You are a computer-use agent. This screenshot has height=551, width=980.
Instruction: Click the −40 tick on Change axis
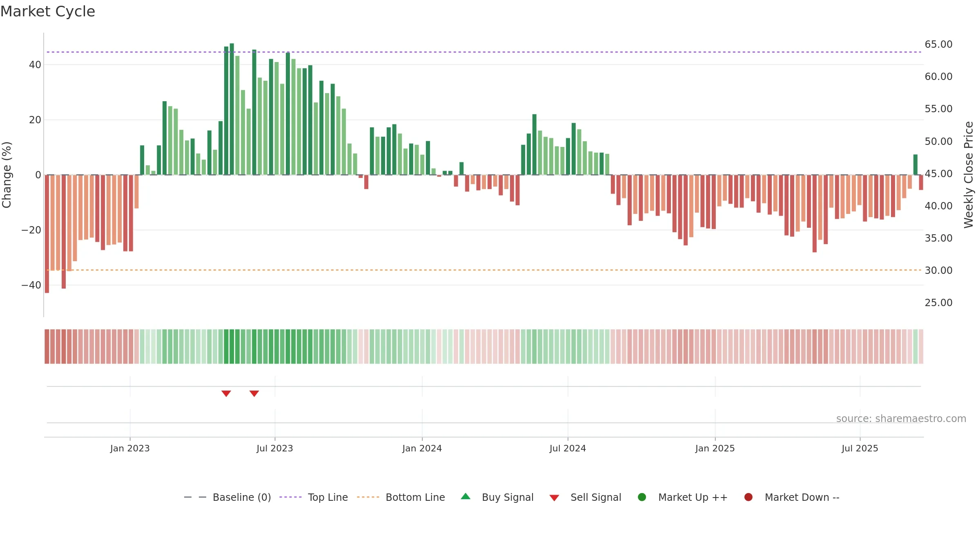31,285
